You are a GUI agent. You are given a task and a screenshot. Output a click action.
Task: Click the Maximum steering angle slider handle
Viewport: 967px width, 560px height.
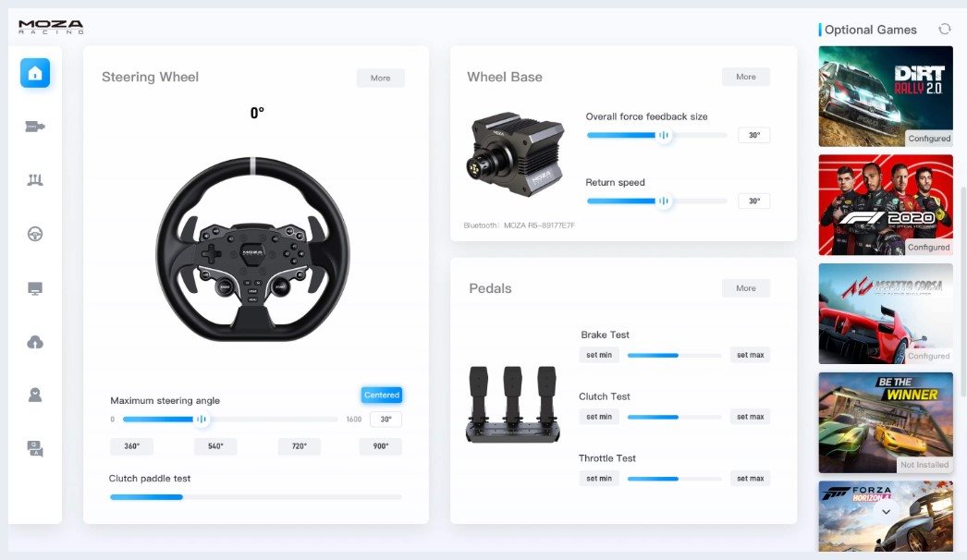(x=201, y=420)
